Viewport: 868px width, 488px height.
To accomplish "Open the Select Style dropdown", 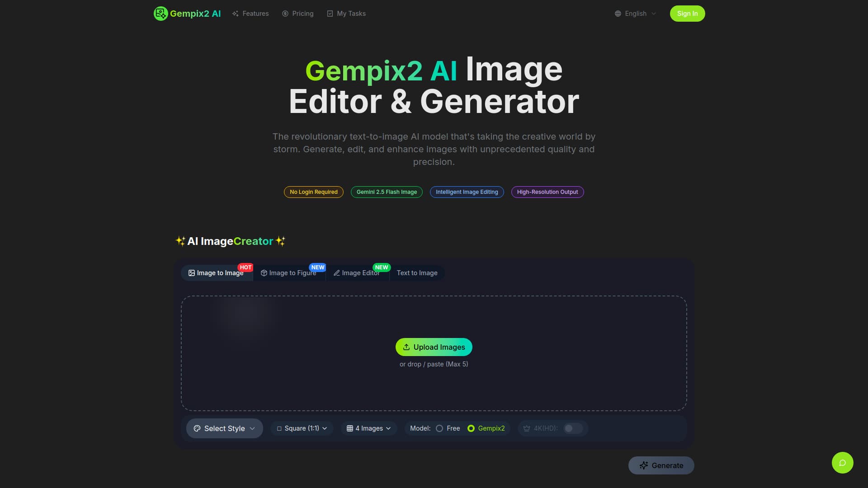I will coord(224,428).
